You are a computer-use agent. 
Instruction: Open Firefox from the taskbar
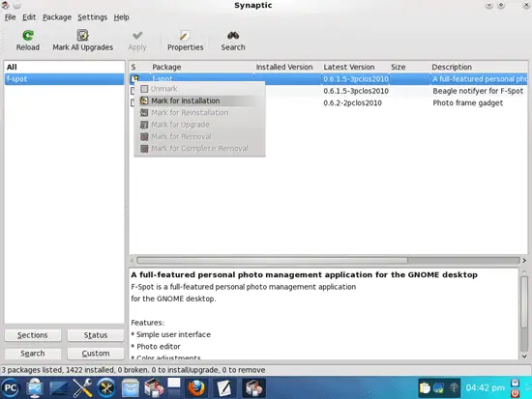[x=196, y=387]
